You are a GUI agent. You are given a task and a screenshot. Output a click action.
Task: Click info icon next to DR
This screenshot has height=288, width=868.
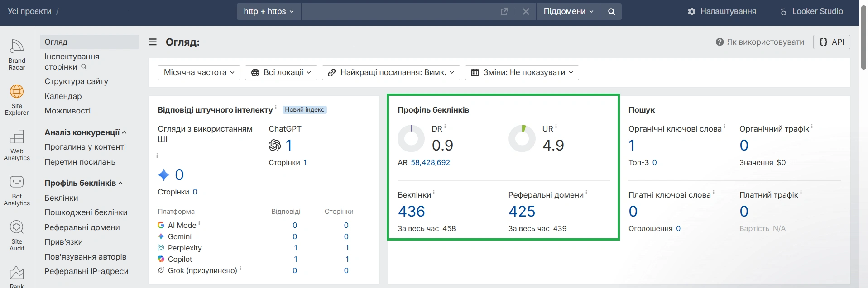(445, 127)
